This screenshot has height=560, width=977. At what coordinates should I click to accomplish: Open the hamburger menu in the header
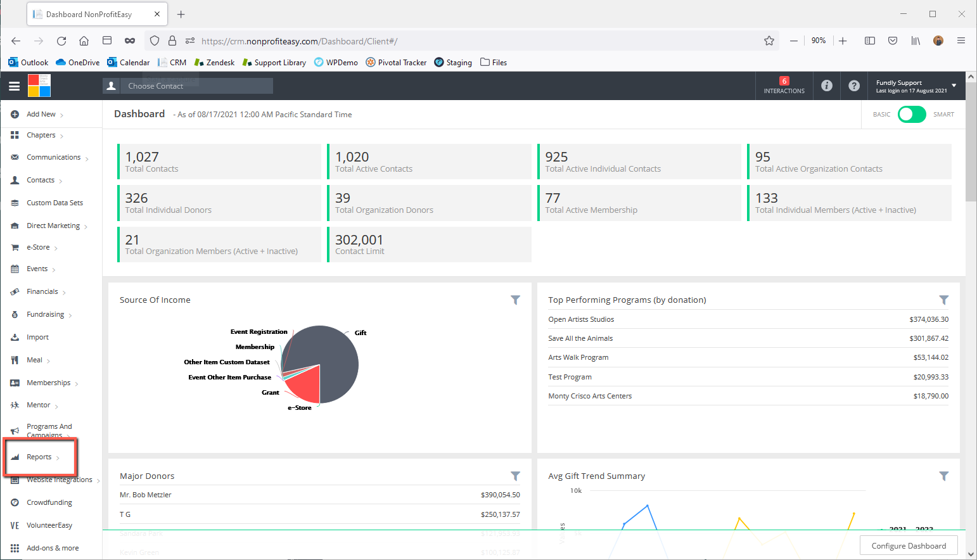[x=14, y=86]
